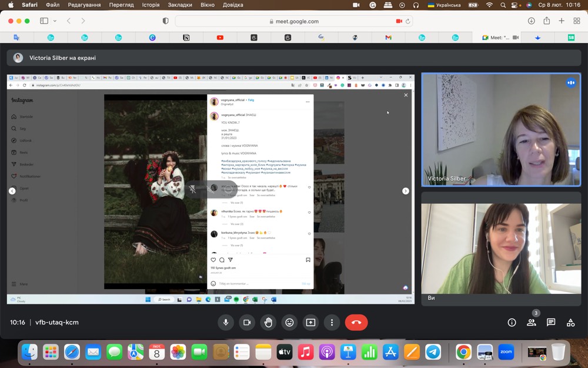Open Startside in shared Instagram sidebar

pyautogui.click(x=22, y=117)
